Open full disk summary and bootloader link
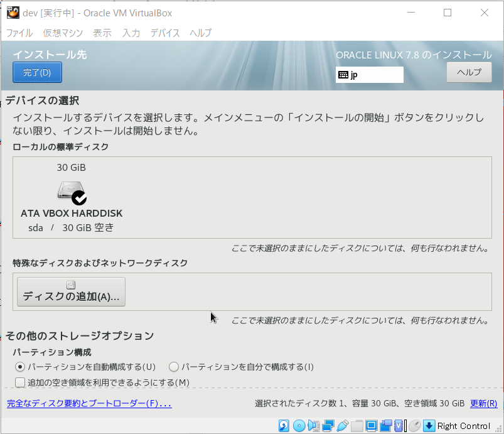504x434 pixels. click(x=89, y=403)
